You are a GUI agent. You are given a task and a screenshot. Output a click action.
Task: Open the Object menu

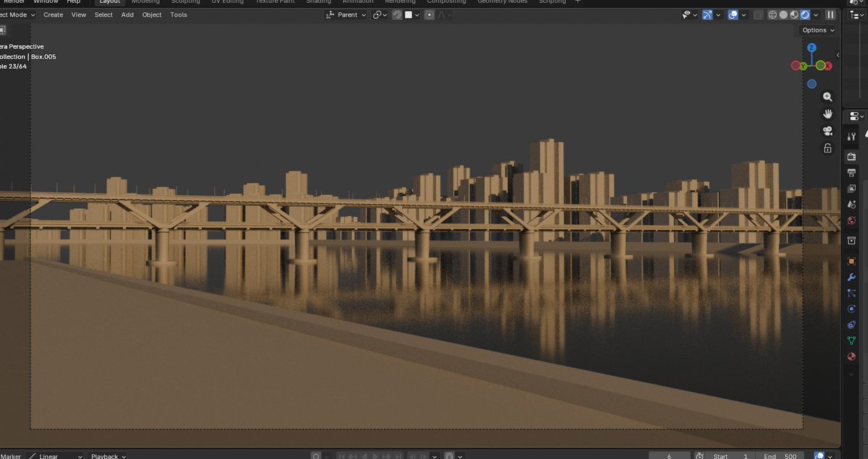tap(152, 14)
